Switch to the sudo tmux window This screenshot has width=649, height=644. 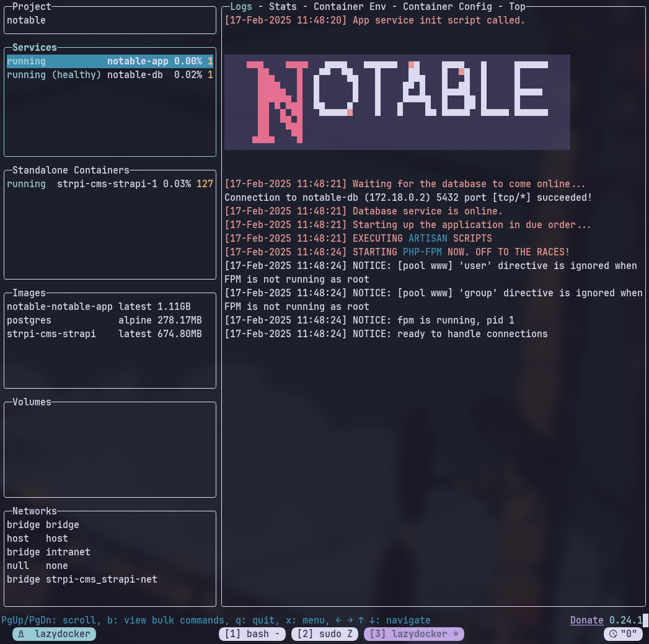click(325, 633)
